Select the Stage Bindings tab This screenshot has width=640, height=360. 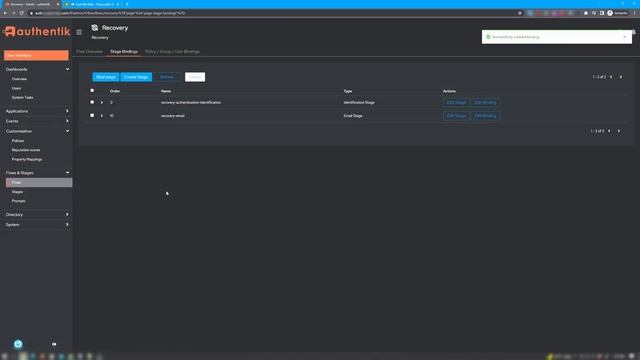click(x=124, y=52)
